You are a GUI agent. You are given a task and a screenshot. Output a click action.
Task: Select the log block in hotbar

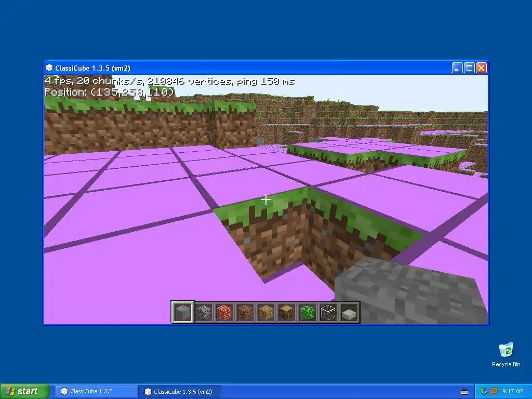pyautogui.click(x=286, y=312)
